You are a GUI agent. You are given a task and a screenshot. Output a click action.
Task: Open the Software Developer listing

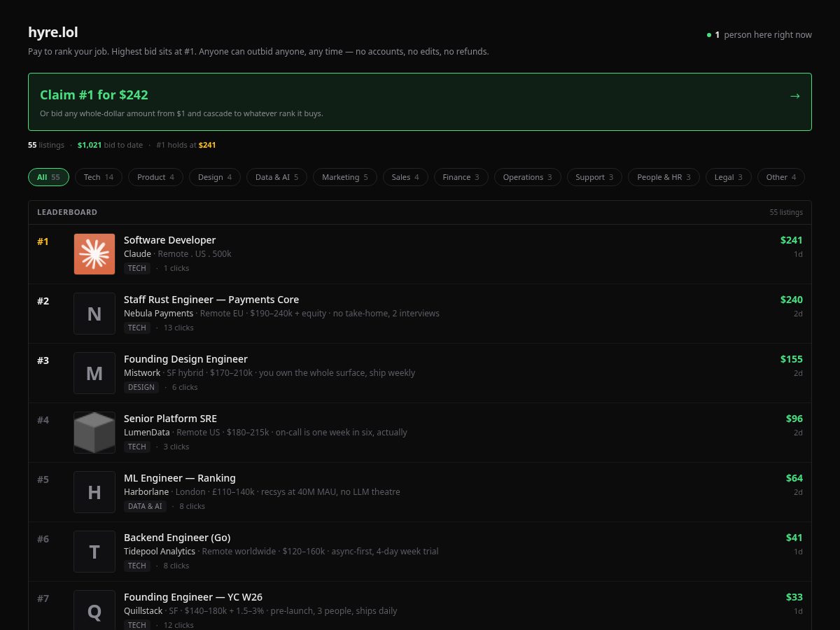(169, 240)
